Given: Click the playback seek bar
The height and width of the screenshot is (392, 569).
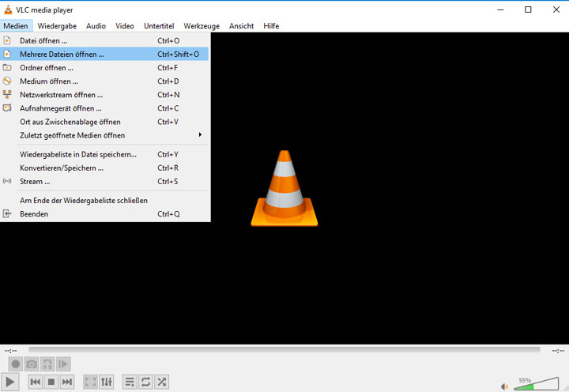Looking at the screenshot, I should (284, 349).
